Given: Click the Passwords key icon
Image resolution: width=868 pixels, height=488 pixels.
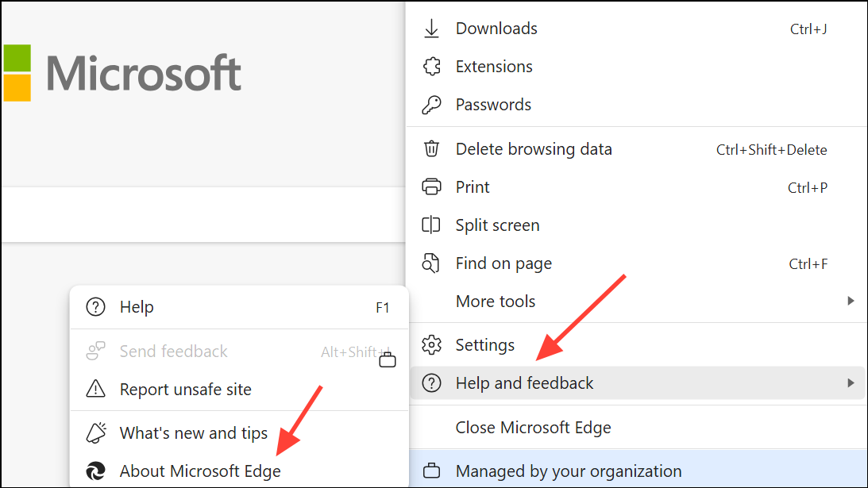Looking at the screenshot, I should click(x=431, y=105).
